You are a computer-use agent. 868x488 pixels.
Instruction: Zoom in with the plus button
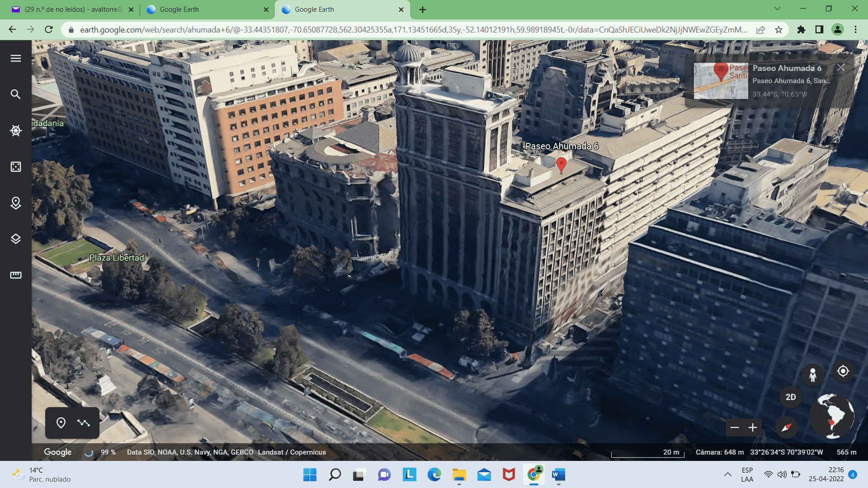point(753,427)
